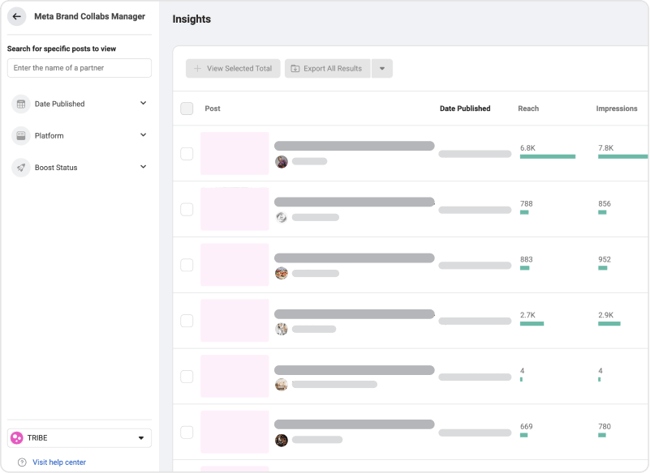Click partner avatar in the 883 reach row
The image size is (650, 473).
pos(281,273)
